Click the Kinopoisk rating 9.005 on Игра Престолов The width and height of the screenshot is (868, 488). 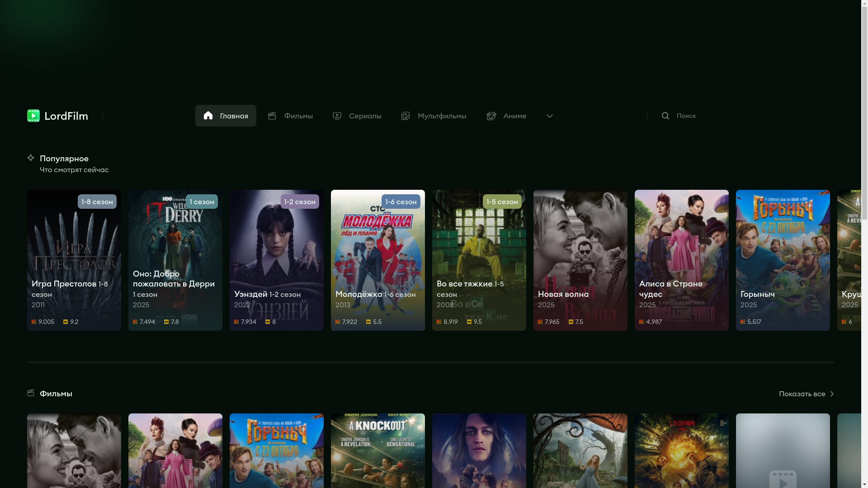(43, 322)
